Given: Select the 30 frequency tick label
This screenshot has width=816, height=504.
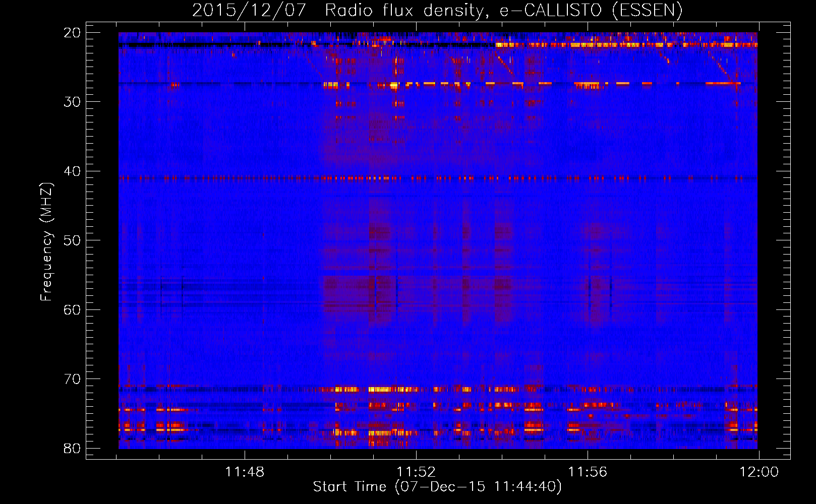Looking at the screenshot, I should [x=73, y=102].
